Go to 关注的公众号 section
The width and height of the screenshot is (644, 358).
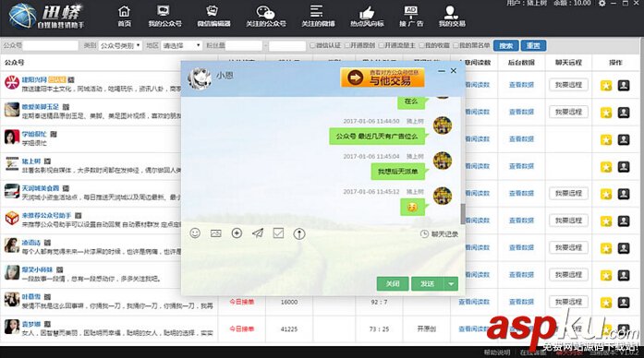[266, 17]
